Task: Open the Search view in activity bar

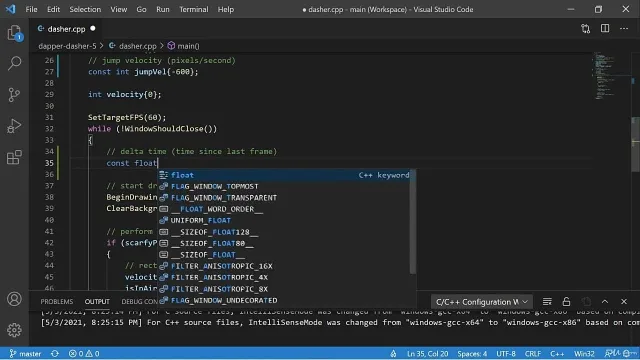Action: point(14,63)
